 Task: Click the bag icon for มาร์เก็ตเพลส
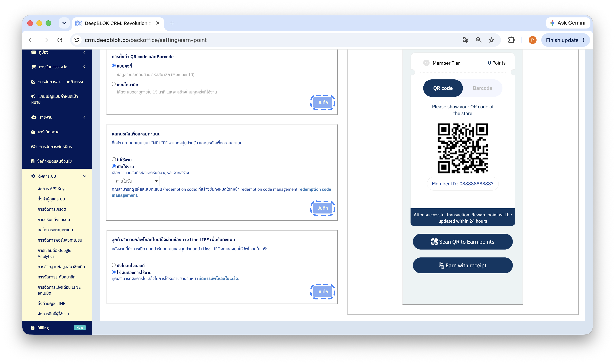(33, 132)
